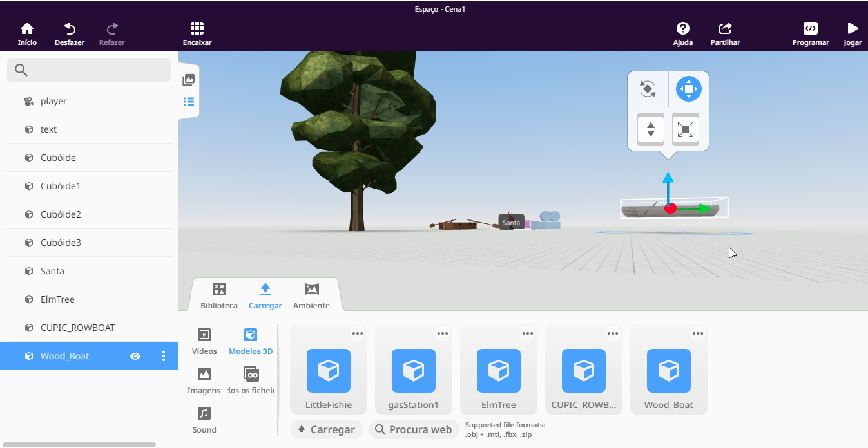Select the vertical drag gizmo button
Image resolution: width=868 pixels, height=448 pixels.
[651, 129]
